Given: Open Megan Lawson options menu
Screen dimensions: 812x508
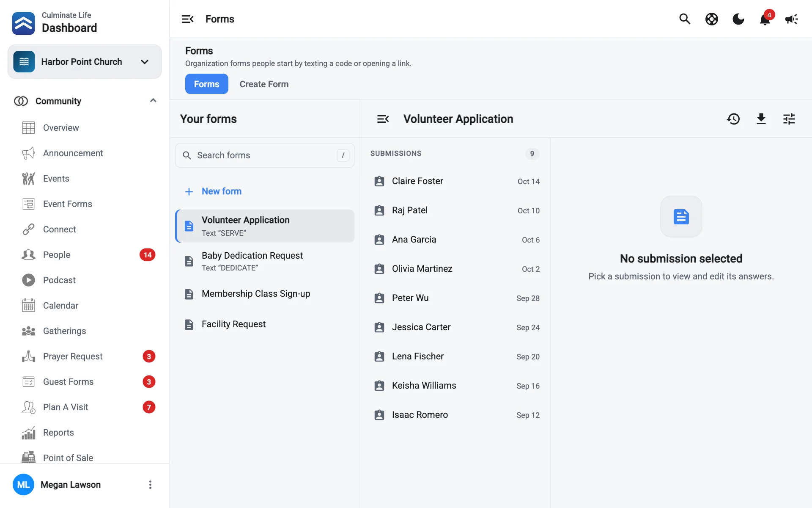Looking at the screenshot, I should click(x=150, y=485).
